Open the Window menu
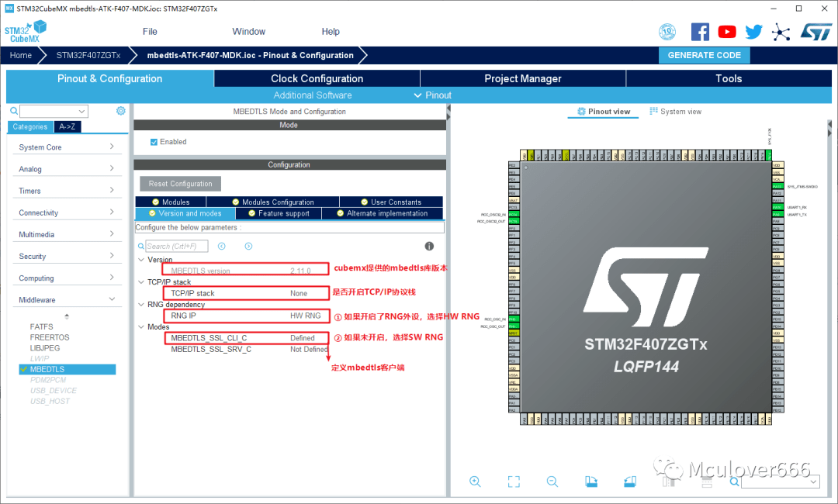Image resolution: width=838 pixels, height=504 pixels. click(248, 31)
